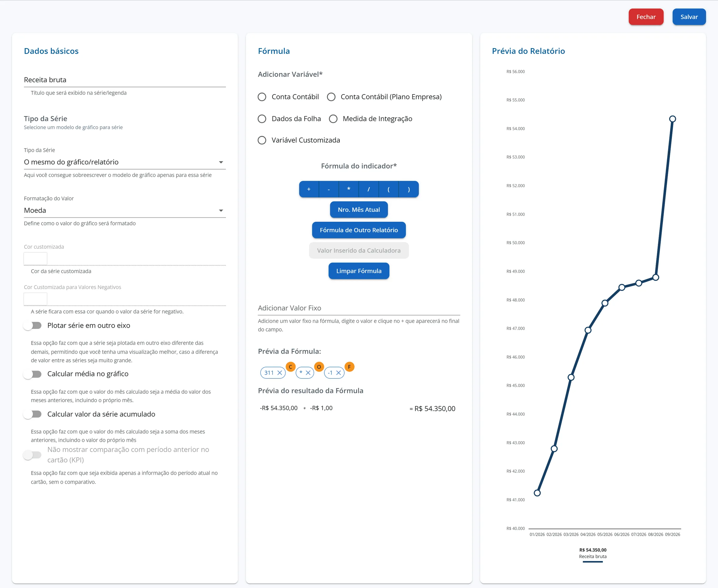Open the Cor customizada swatch

coord(35,259)
